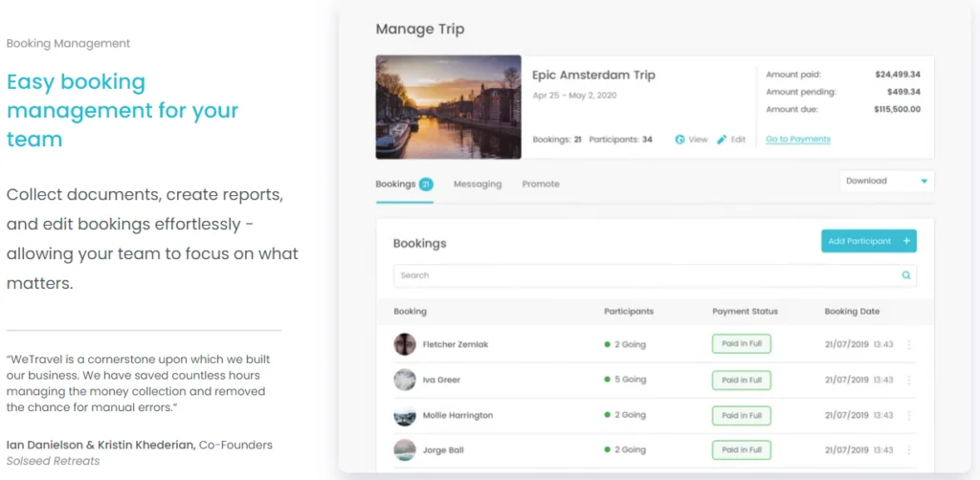Image resolution: width=980 pixels, height=480 pixels.
Task: Click Paid in Full badge for Mollie Harrington
Action: coord(742,415)
